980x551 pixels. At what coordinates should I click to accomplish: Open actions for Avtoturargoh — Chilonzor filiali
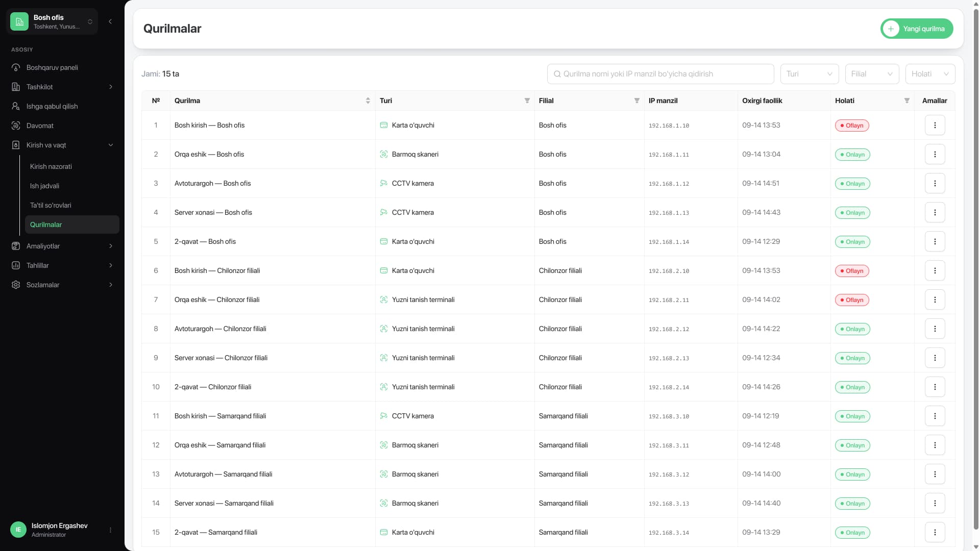point(935,329)
